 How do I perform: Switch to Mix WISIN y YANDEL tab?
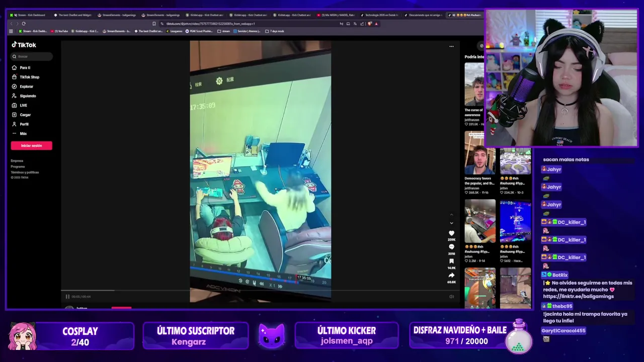[336, 15]
